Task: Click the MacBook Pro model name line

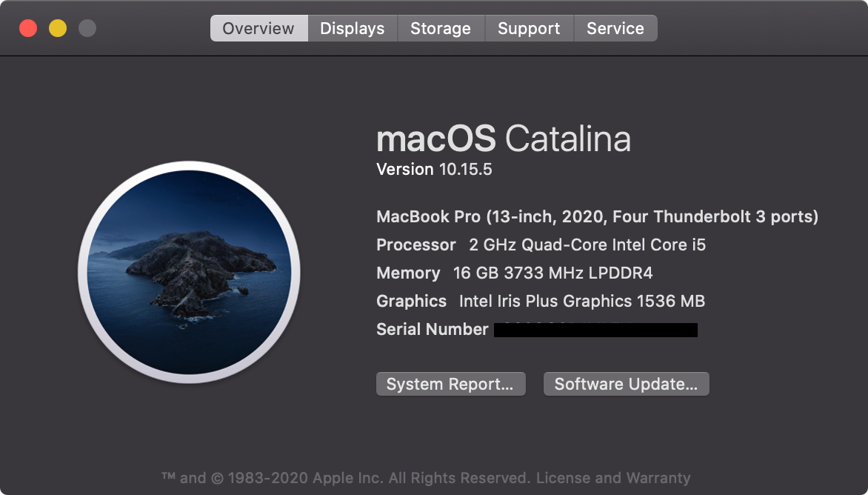Action: (597, 216)
